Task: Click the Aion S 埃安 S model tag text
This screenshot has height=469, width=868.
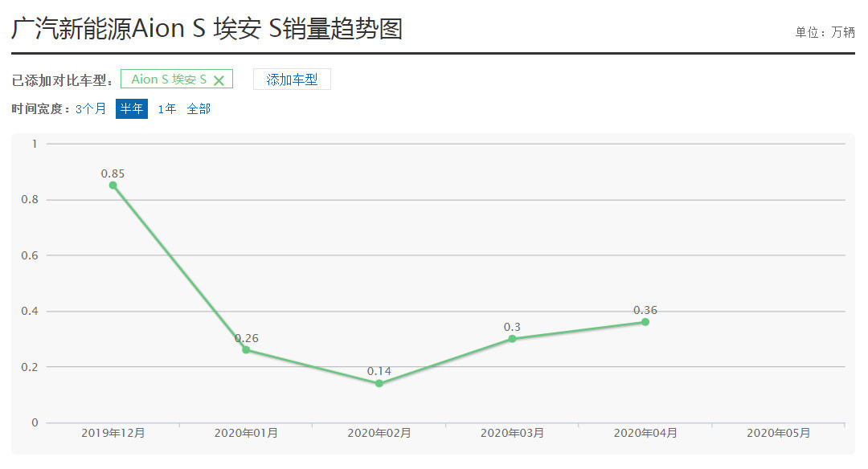Action: [x=169, y=80]
